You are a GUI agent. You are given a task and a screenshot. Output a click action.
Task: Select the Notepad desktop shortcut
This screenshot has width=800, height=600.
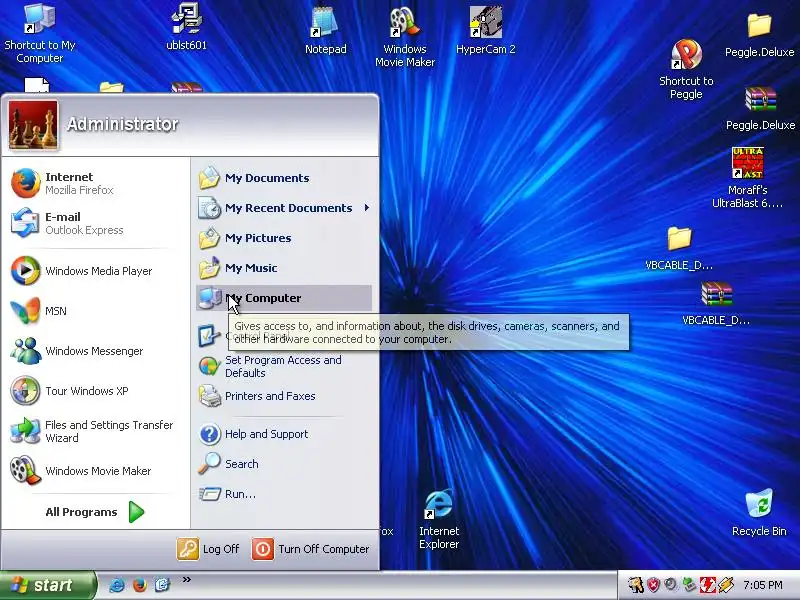(x=326, y=31)
